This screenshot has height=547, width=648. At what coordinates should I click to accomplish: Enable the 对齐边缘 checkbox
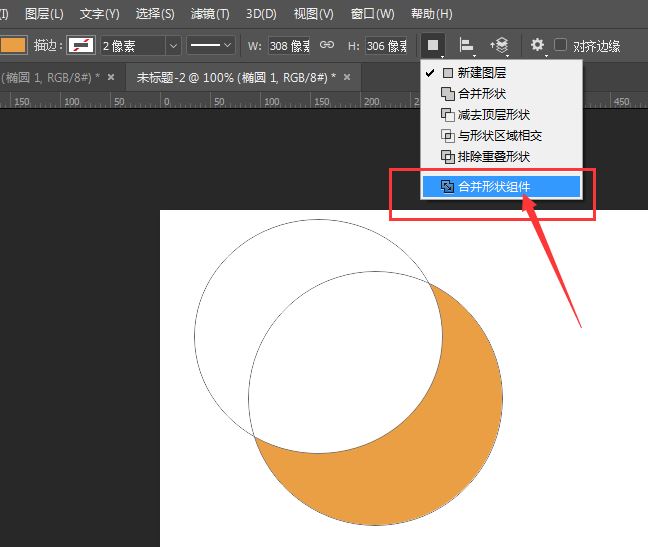pos(560,45)
